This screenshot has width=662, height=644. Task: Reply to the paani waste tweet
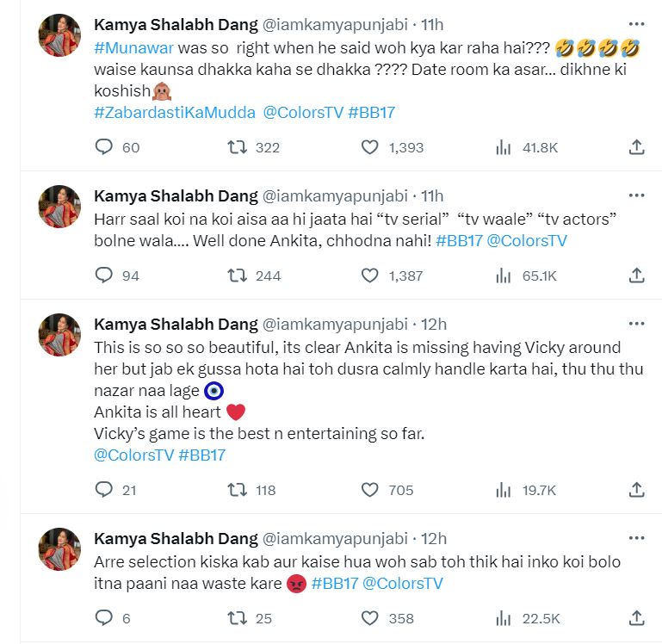pos(104,618)
